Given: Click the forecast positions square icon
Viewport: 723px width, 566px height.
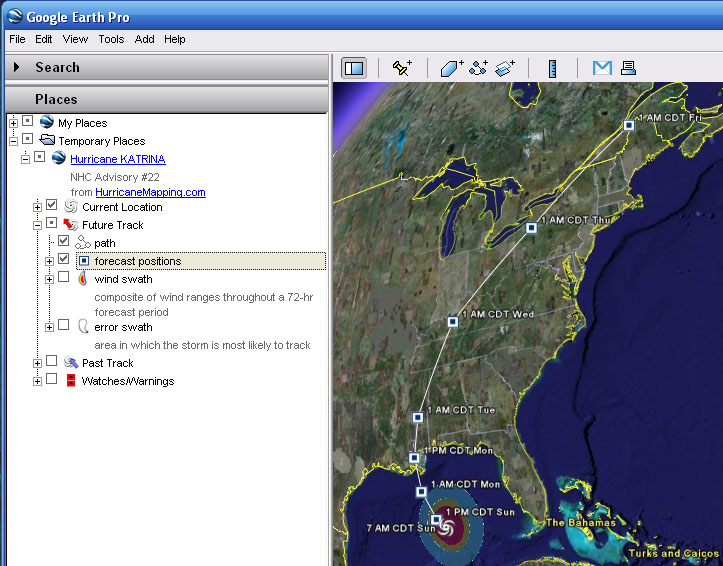Looking at the screenshot, I should pos(83,261).
